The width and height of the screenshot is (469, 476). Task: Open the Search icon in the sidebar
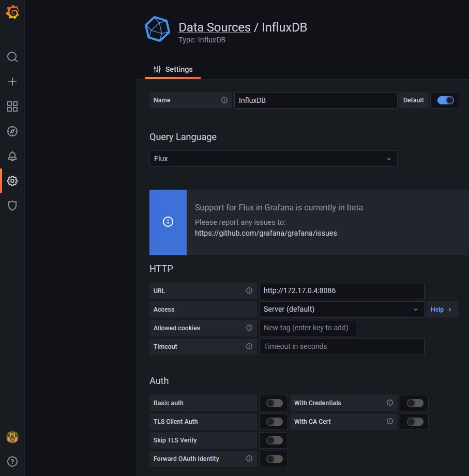pyautogui.click(x=12, y=57)
